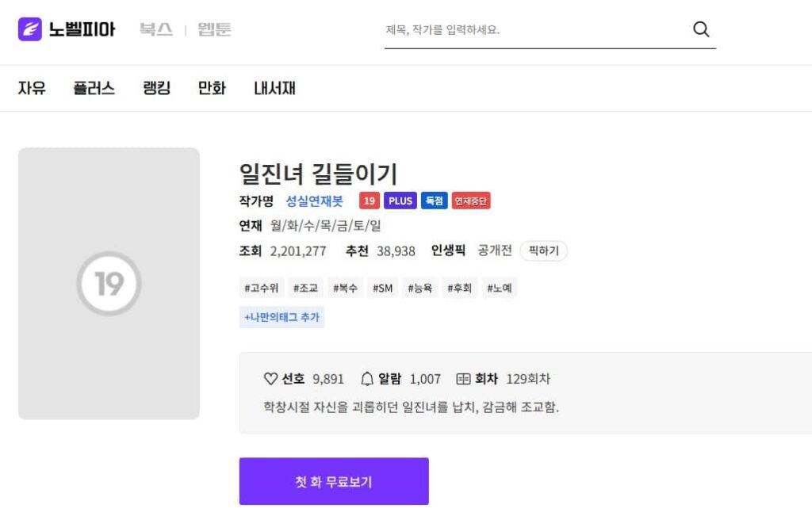Switch to the 웹툰 tab
Viewport: 812px width, 520px height.
coord(215,30)
